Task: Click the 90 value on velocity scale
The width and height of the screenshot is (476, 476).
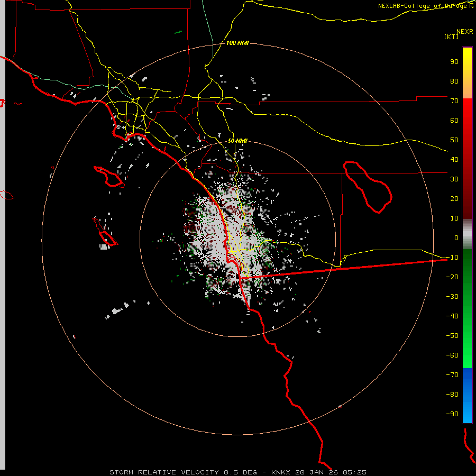Action: point(454,62)
